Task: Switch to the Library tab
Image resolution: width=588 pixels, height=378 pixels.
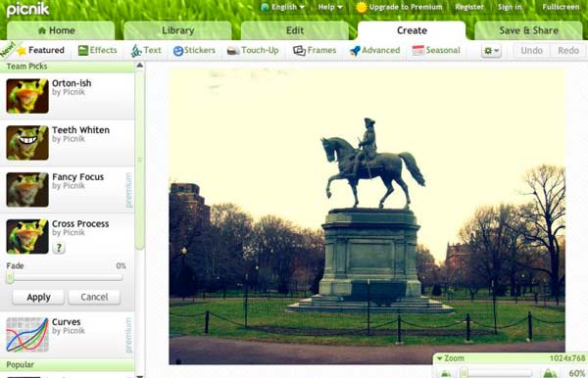Action: coord(177,30)
